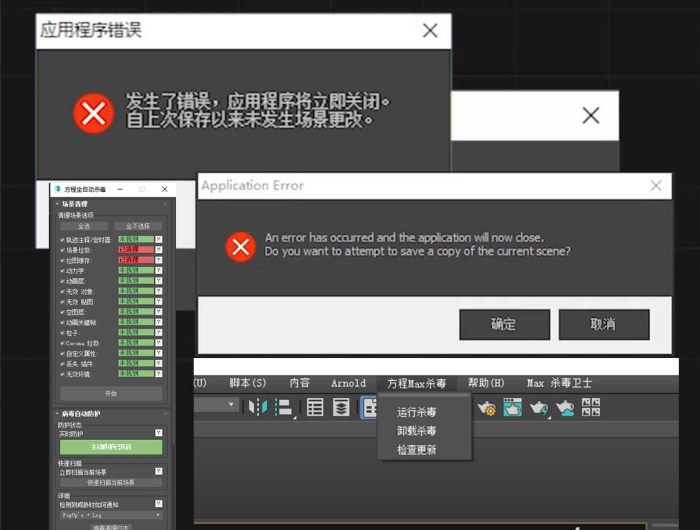This screenshot has height=530, width=700.
Task: Click the Align tool icon in toolbar
Action: (284, 408)
